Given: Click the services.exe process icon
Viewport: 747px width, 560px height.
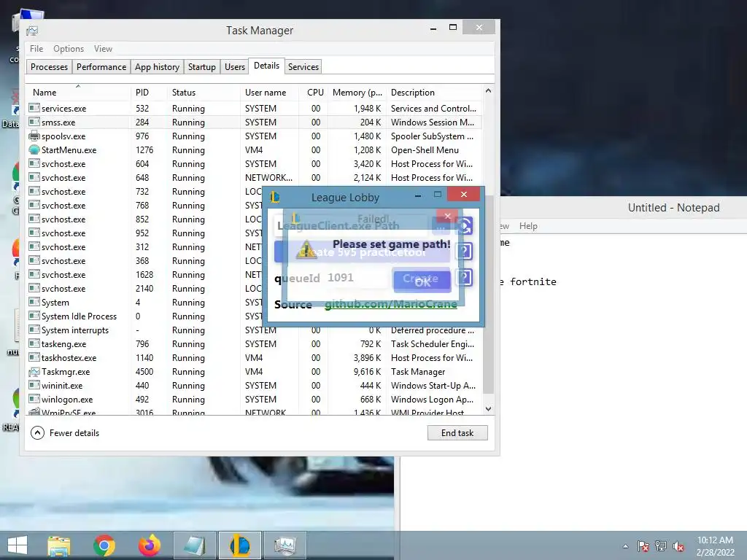Looking at the screenshot, I should tap(34, 109).
